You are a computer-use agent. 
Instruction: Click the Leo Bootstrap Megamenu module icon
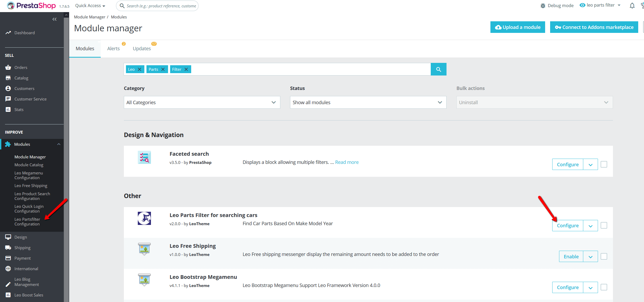(144, 280)
